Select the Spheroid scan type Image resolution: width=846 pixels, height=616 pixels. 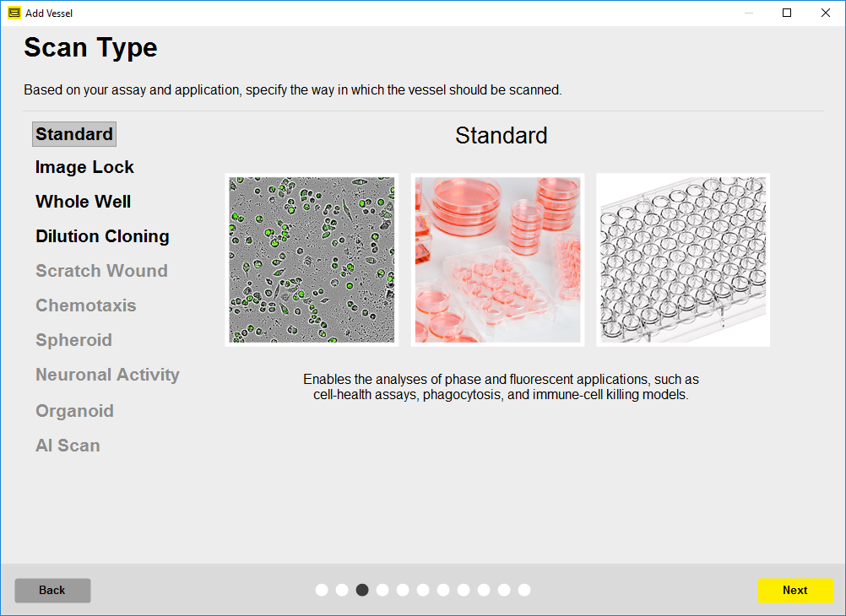73,340
